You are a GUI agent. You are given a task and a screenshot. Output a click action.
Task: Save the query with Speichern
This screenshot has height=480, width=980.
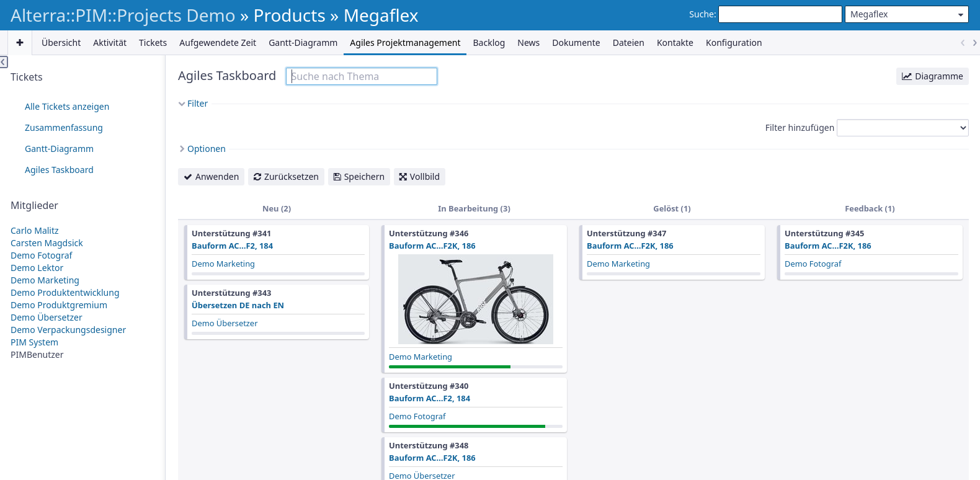pos(359,177)
